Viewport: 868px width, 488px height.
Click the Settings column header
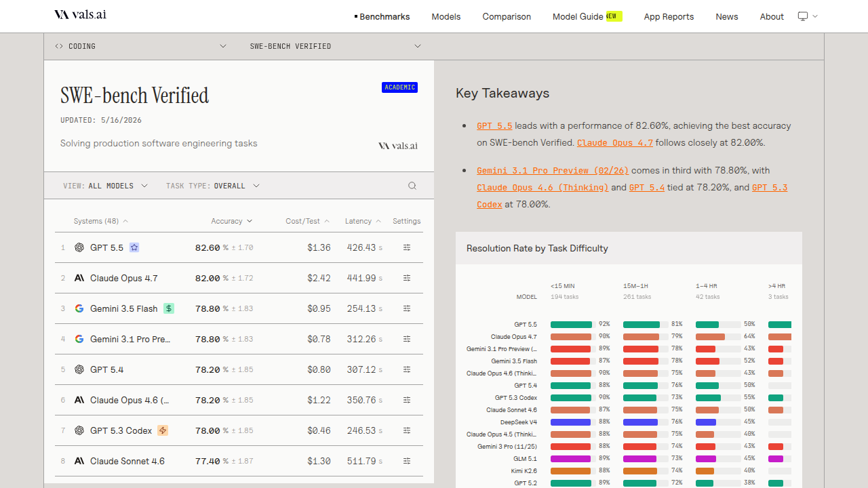tap(407, 221)
